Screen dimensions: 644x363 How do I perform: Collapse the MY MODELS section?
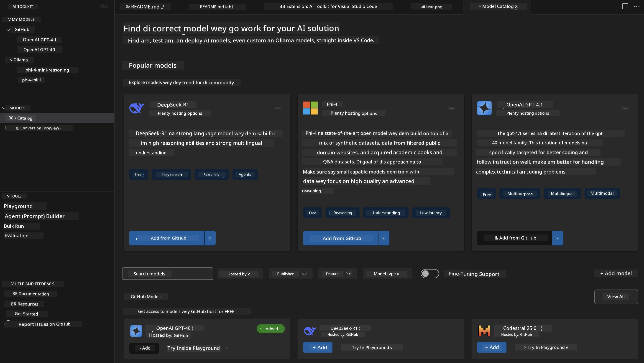coord(10,20)
